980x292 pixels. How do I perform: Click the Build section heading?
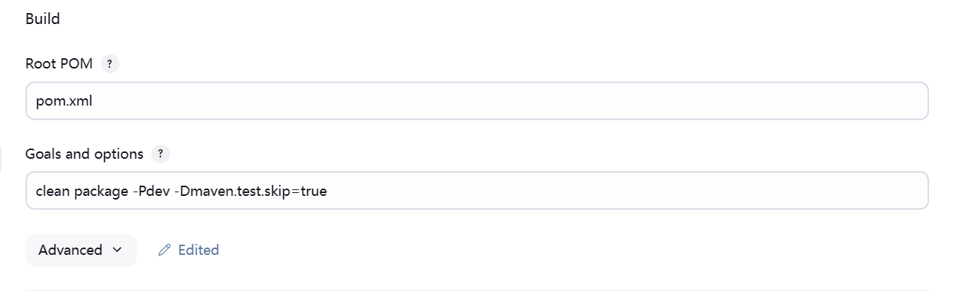click(42, 20)
